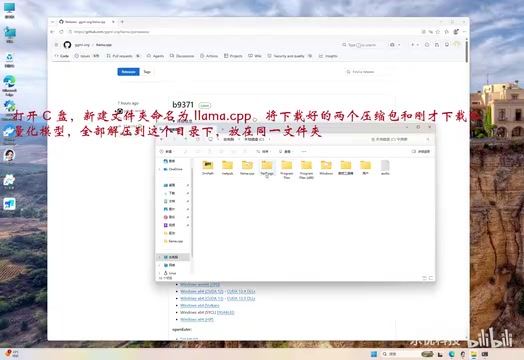The image size is (524, 360).
Task: Open the Issues tab on GitHub
Action: point(87,56)
